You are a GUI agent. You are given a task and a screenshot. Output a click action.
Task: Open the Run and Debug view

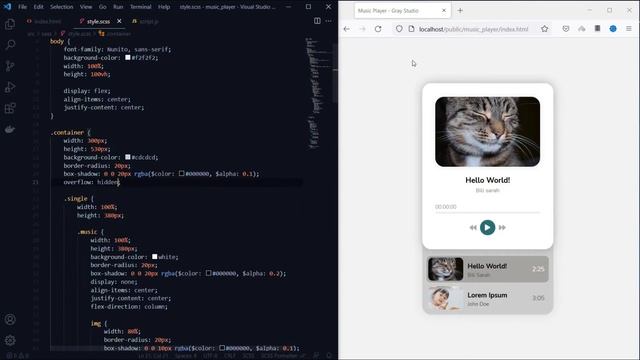click(10, 87)
